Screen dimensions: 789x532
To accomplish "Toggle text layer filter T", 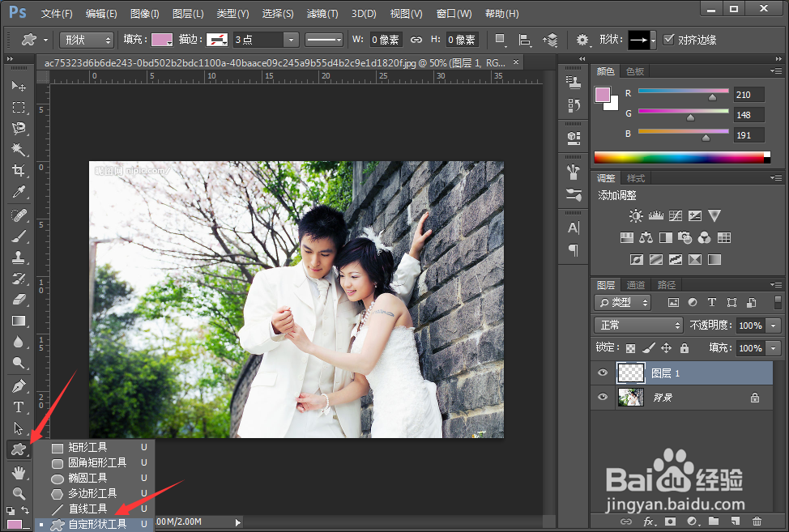I will pyautogui.click(x=711, y=302).
